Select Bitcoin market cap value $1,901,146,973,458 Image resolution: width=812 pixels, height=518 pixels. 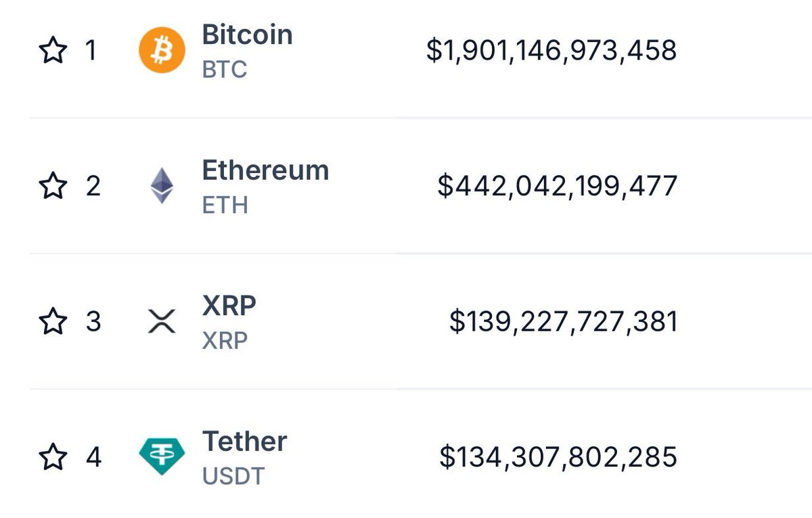point(551,51)
